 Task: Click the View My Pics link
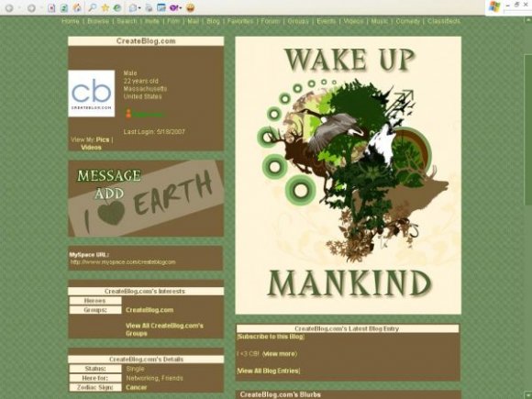(x=103, y=139)
